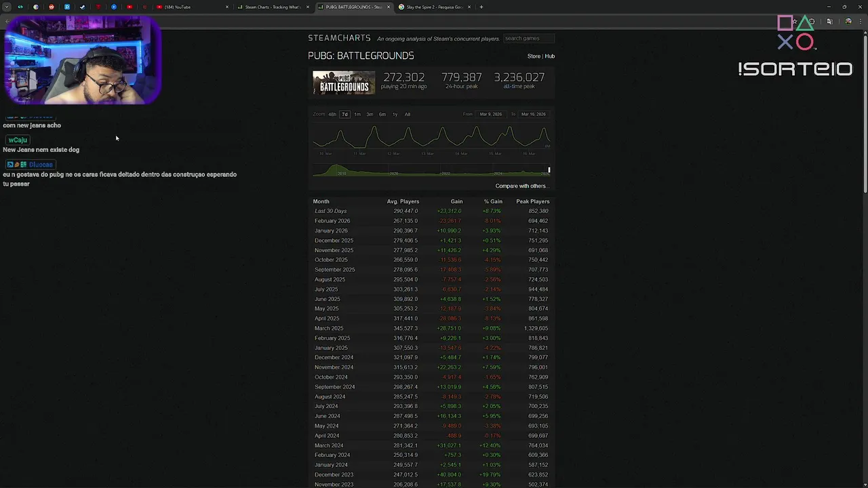The height and width of the screenshot is (488, 868).
Task: Open the browser three-dot menu
Action: (861, 22)
